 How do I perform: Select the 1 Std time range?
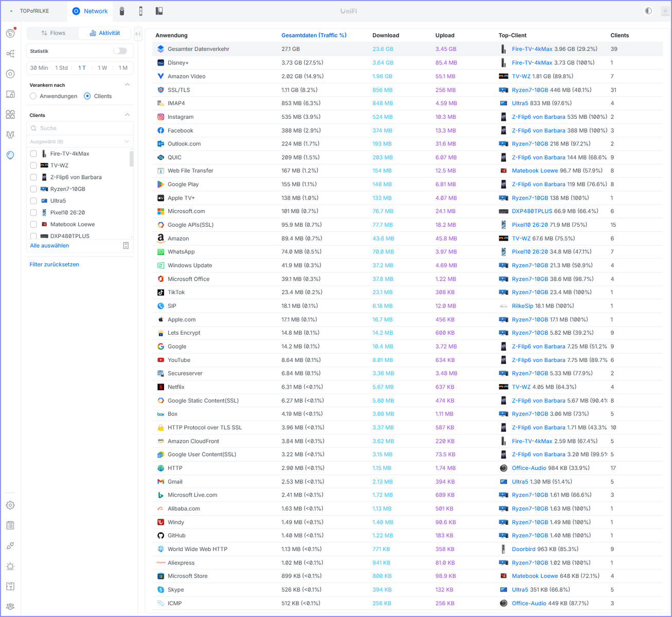click(x=62, y=68)
